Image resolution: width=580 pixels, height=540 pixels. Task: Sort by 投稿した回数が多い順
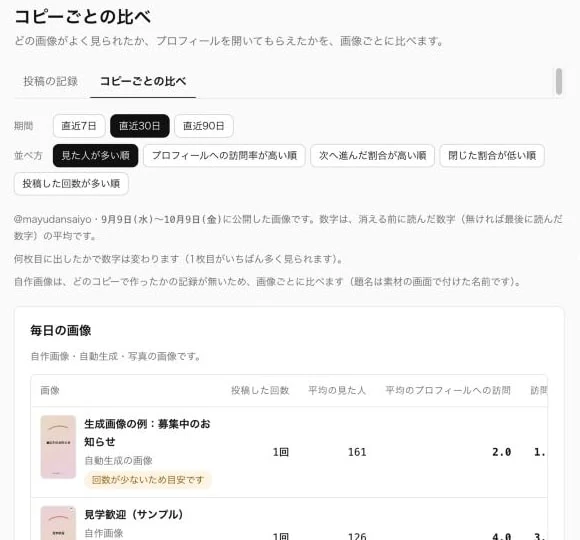tap(71, 183)
